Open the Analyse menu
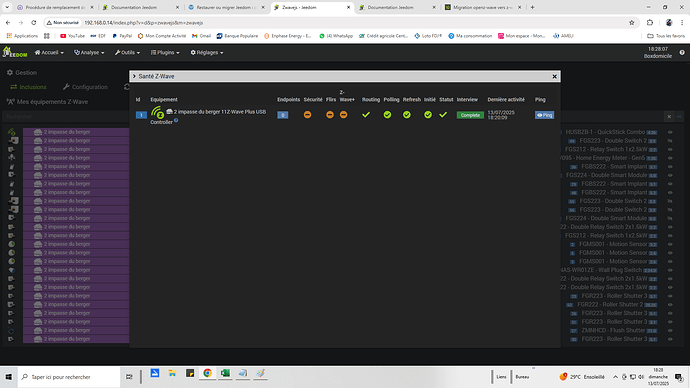 click(89, 52)
